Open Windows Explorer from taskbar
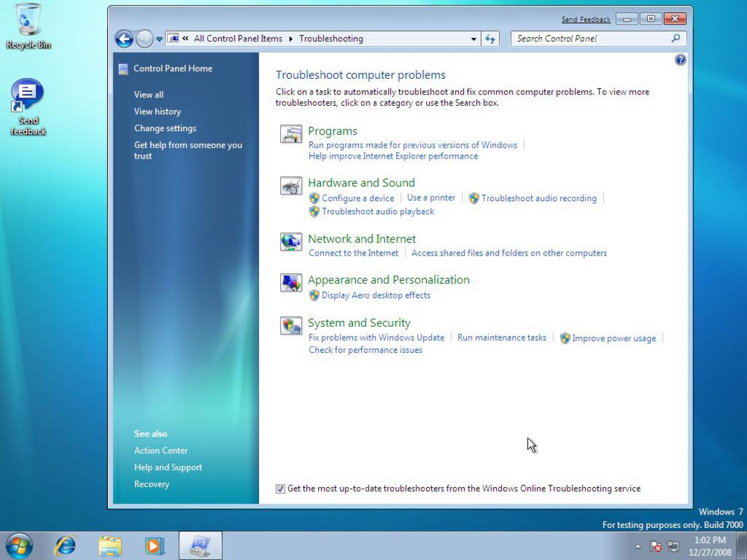This screenshot has height=560, width=747. (110, 546)
